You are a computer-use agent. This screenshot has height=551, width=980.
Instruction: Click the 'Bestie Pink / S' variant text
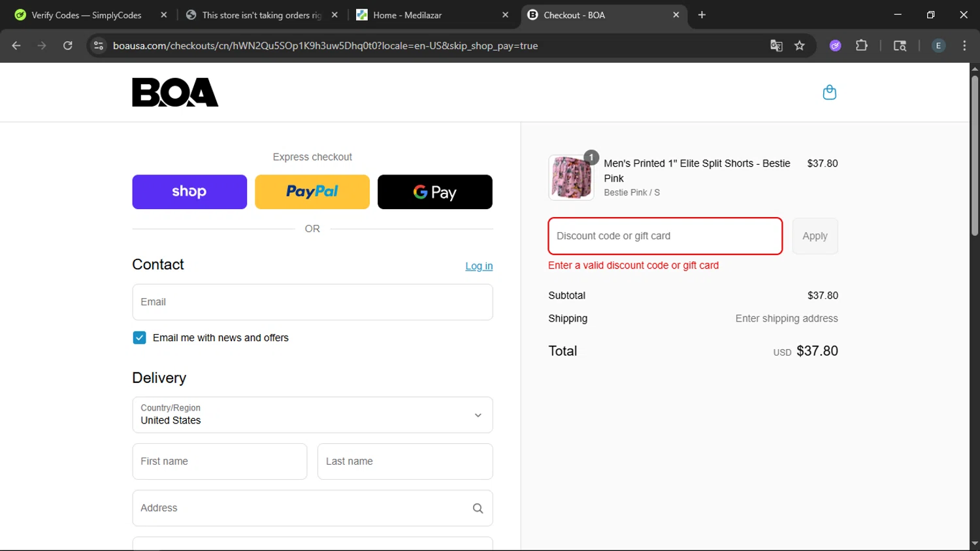pyautogui.click(x=632, y=193)
